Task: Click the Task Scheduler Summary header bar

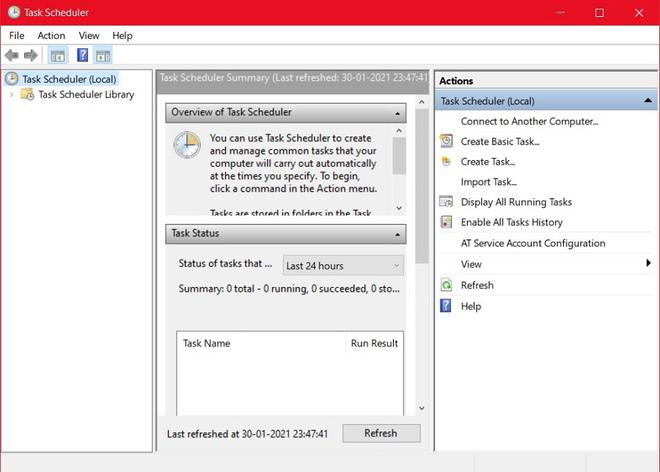Action: tap(293, 81)
